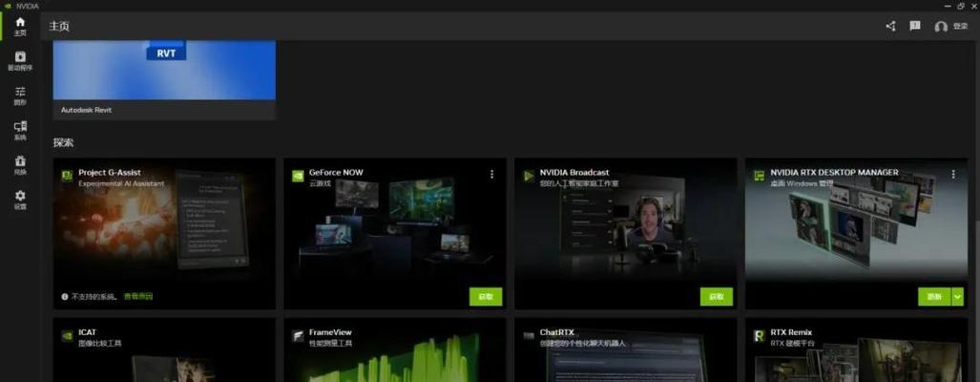Click the 登录 login link
The image size is (980, 382).
click(960, 27)
